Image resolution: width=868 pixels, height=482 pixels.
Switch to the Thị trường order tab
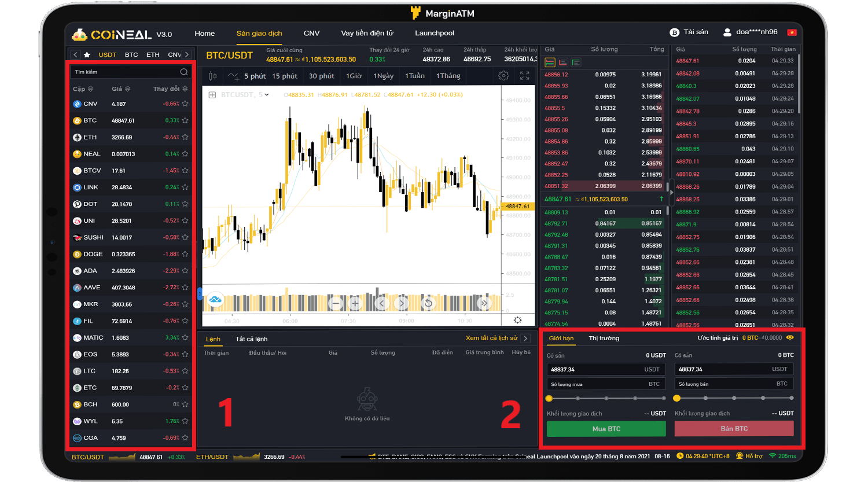click(604, 338)
